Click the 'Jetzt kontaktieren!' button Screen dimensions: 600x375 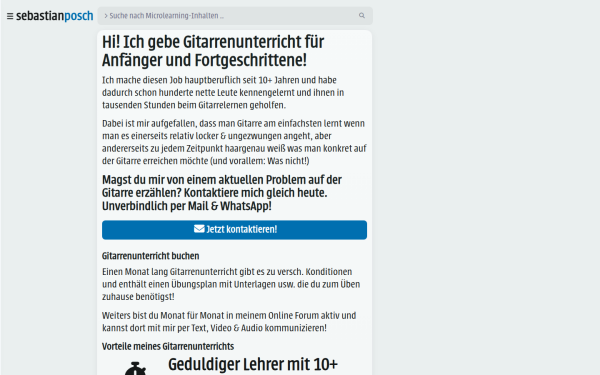(234, 230)
